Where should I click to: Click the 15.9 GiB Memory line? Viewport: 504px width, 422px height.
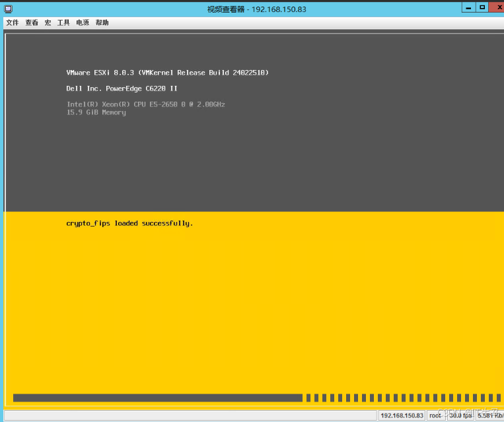click(96, 112)
